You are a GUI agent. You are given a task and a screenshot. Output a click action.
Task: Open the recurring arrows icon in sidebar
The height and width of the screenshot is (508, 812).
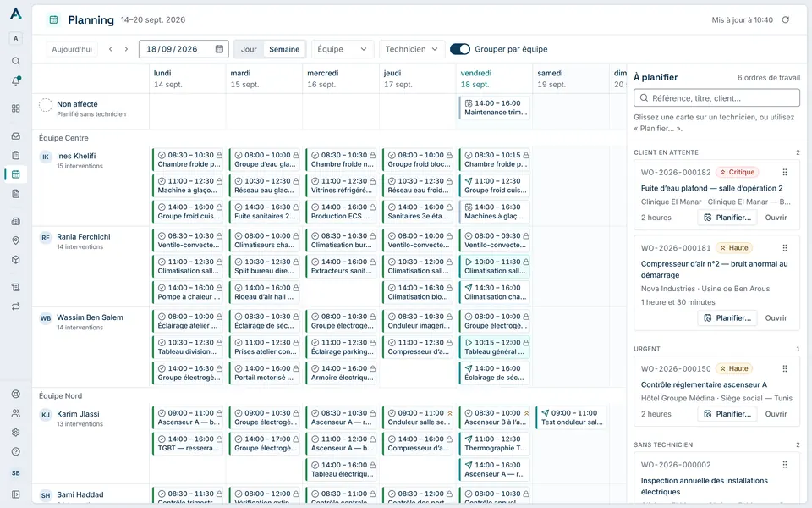coord(15,306)
